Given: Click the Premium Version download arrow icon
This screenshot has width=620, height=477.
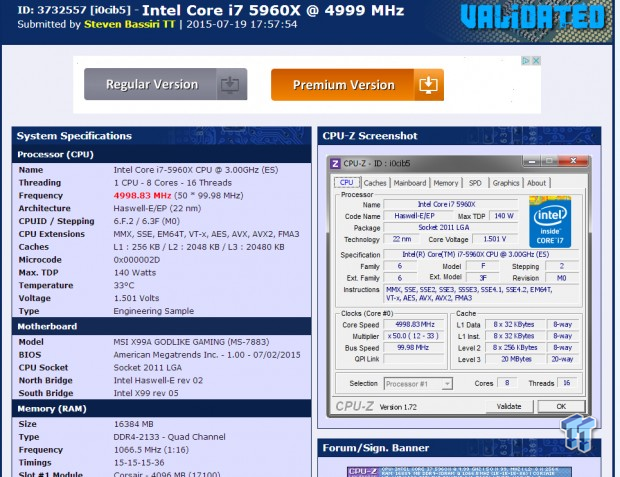Looking at the screenshot, I should (429, 85).
